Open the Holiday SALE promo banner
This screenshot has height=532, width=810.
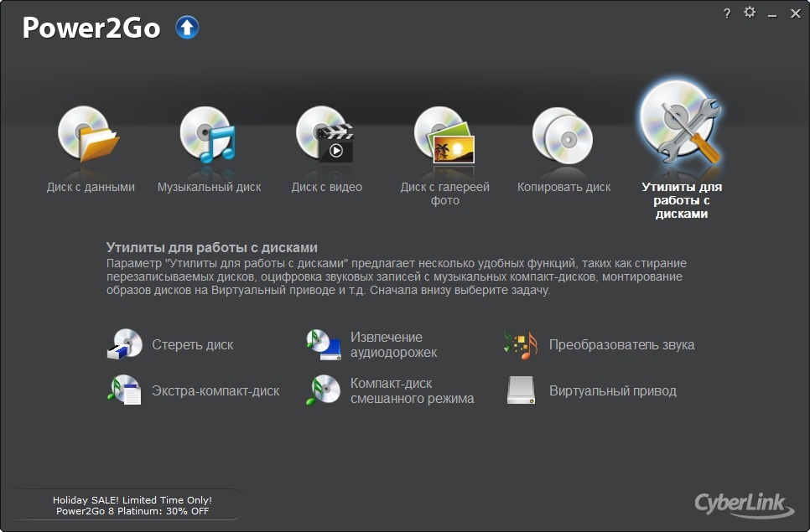click(x=132, y=505)
